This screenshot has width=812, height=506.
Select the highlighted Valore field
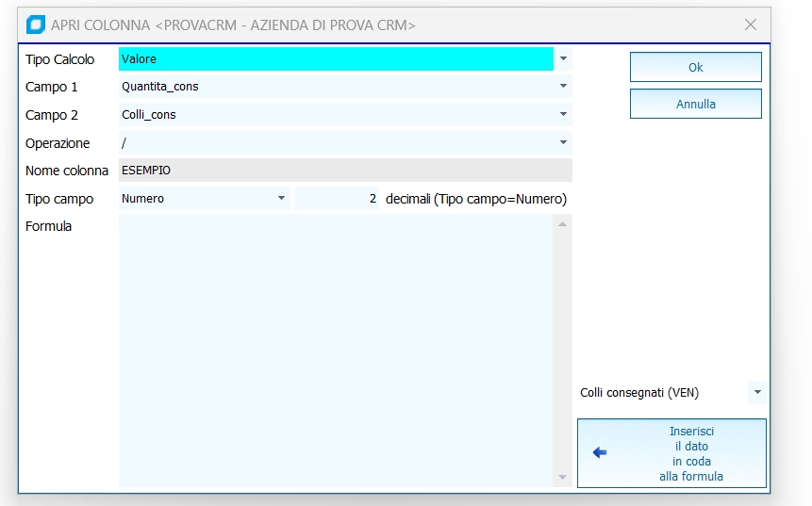click(336, 59)
